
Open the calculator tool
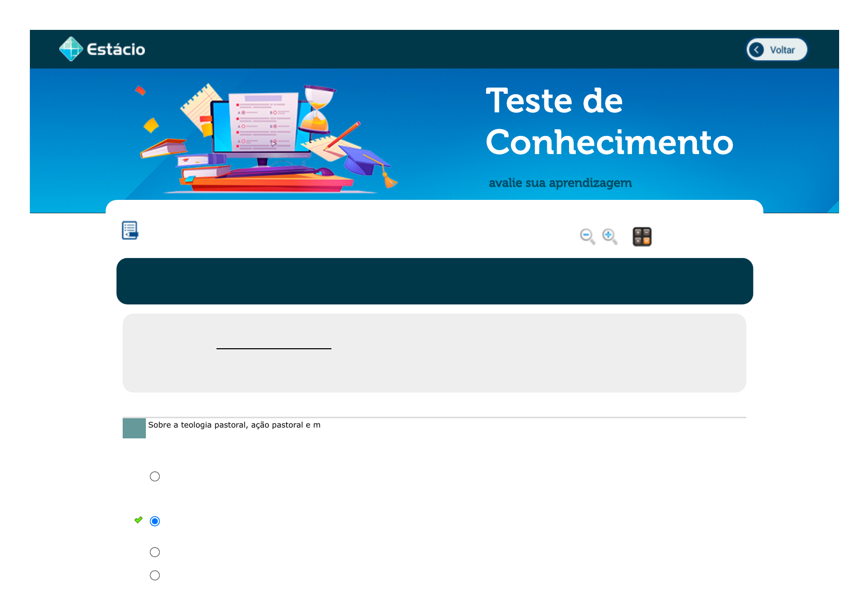(642, 236)
